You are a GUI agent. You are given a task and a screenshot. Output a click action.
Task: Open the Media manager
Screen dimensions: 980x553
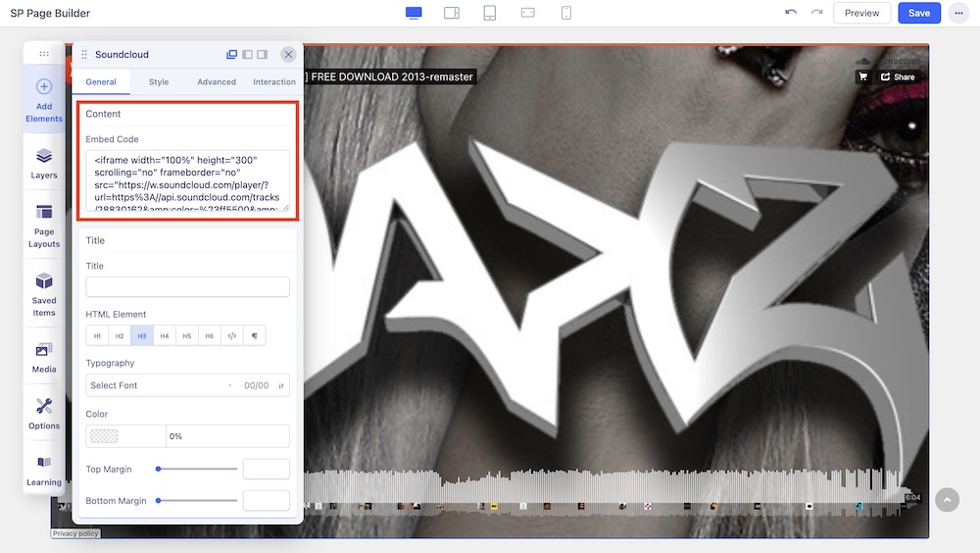44,357
